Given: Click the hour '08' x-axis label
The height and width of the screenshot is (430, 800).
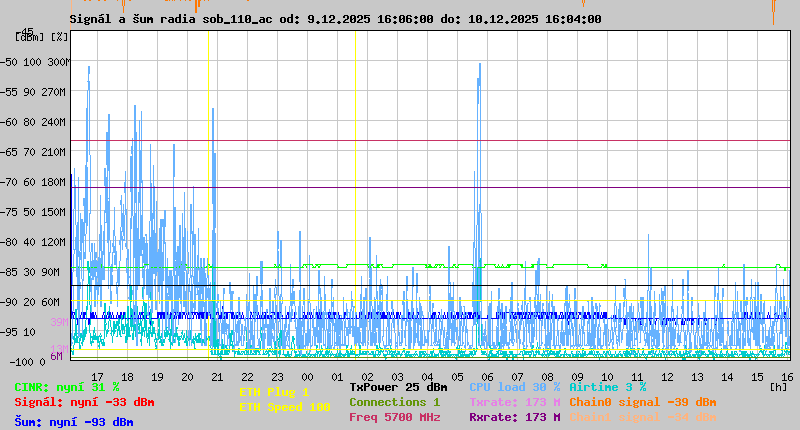Looking at the screenshot, I should 547,377.
